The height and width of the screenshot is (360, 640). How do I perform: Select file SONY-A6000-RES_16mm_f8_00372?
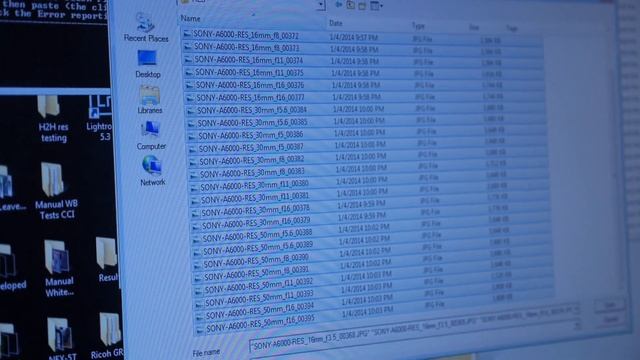point(246,35)
